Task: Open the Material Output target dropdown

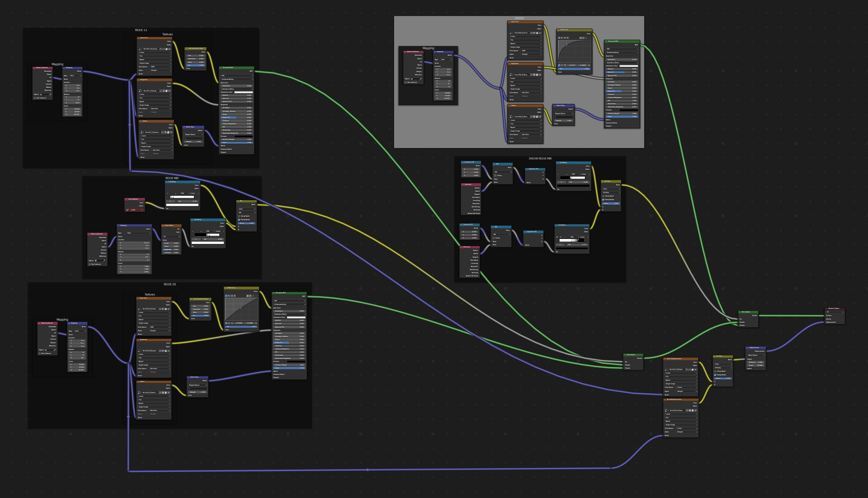Action: coord(835,312)
